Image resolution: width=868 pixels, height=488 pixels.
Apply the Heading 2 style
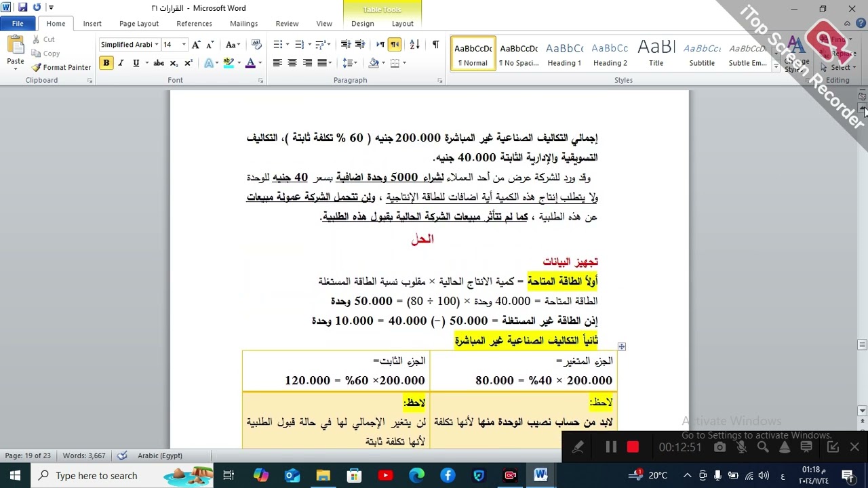tap(610, 54)
